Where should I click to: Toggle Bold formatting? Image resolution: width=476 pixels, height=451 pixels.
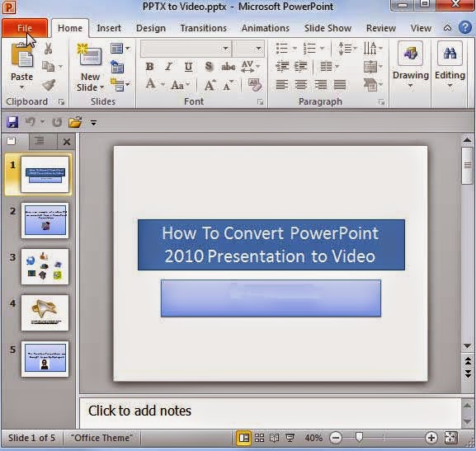[x=149, y=67]
